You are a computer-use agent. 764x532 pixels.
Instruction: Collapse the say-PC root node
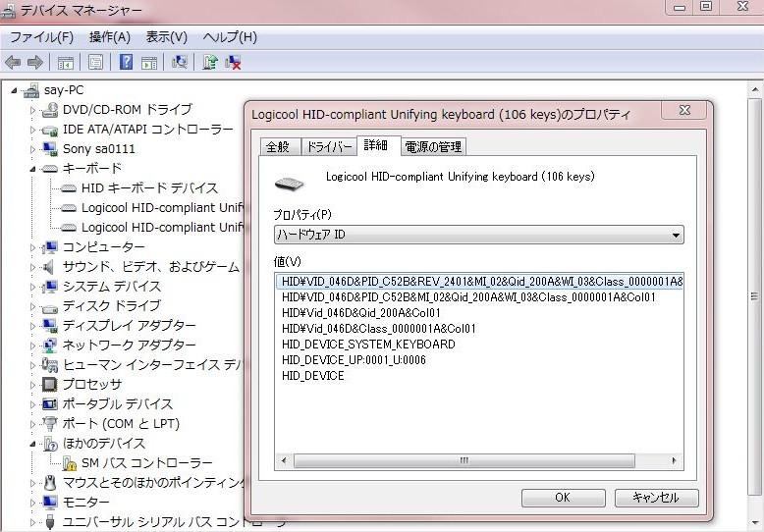tap(15, 90)
